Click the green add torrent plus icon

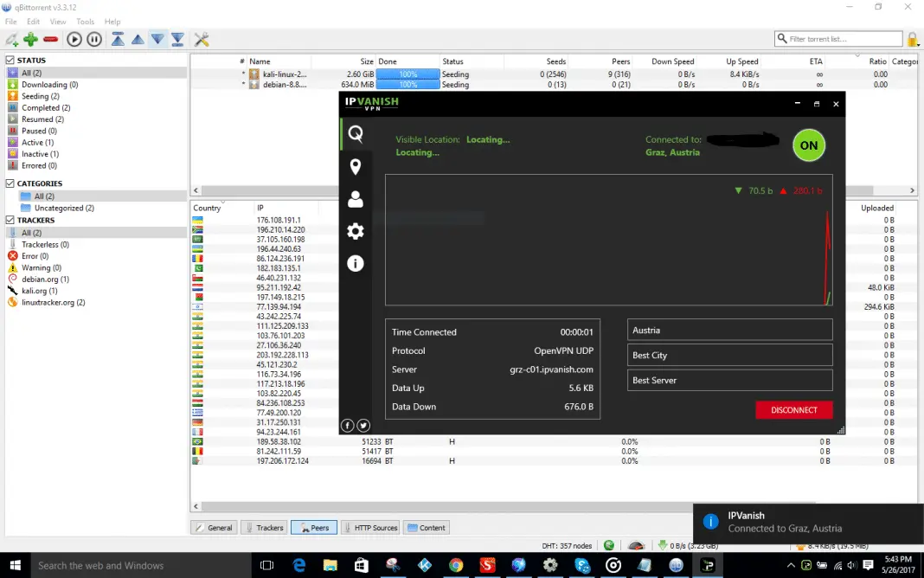(30, 40)
